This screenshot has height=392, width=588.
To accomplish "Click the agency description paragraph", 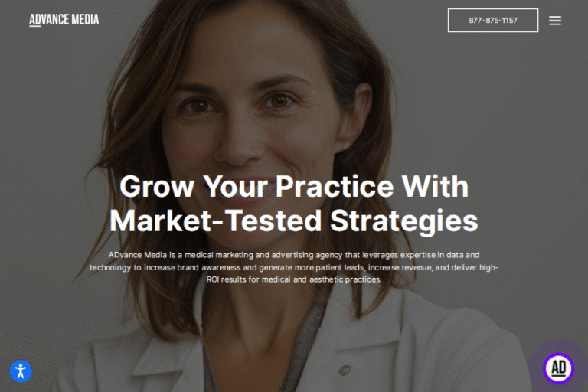I will tap(294, 267).
